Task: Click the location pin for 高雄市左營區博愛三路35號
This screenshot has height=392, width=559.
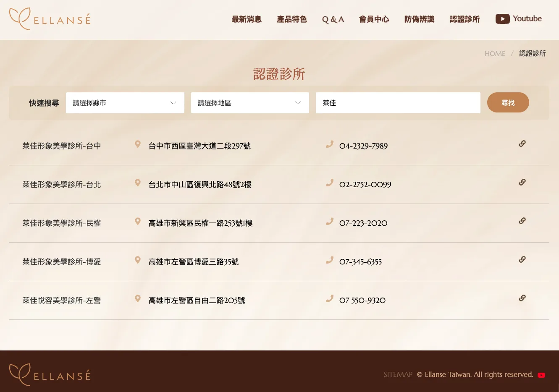Action: pyautogui.click(x=137, y=260)
